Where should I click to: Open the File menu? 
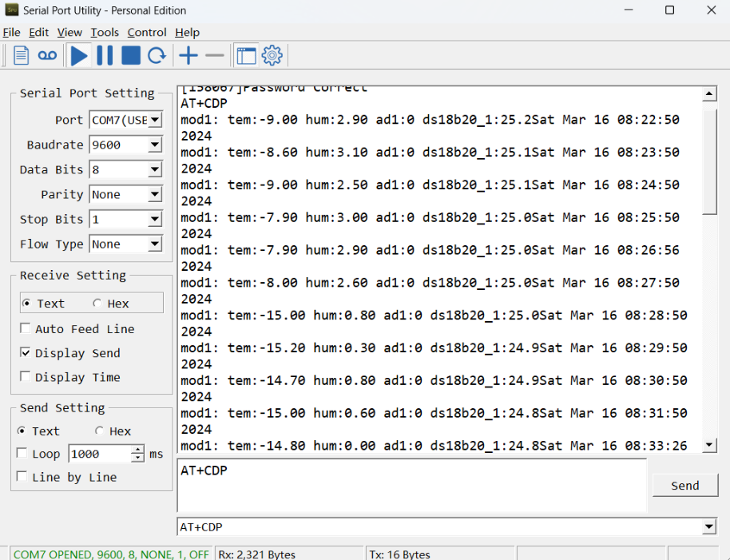[12, 32]
